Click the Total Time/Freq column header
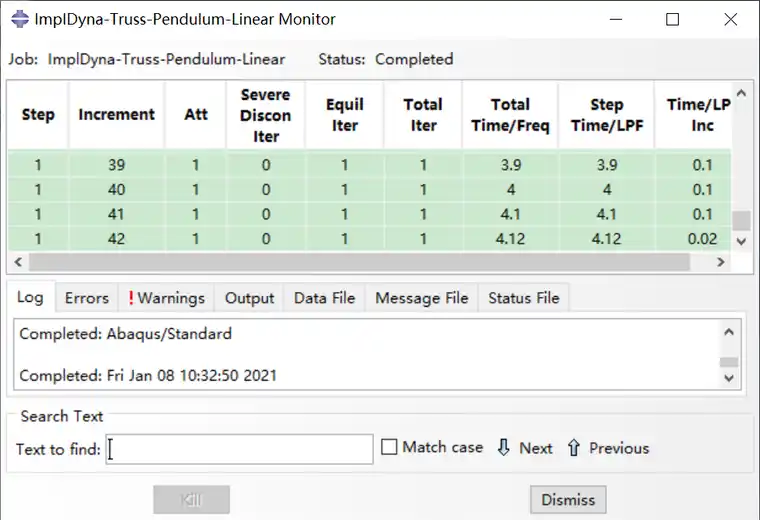This screenshot has width=760, height=520. click(510, 115)
